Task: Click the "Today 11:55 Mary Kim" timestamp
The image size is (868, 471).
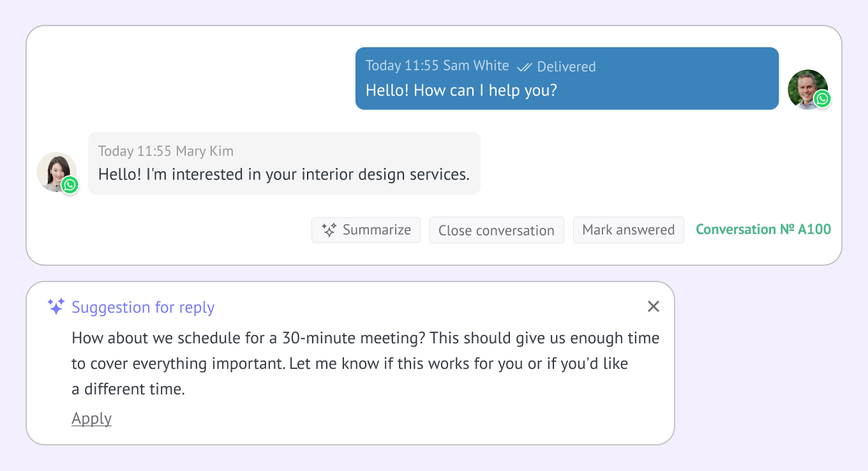Action: click(166, 151)
